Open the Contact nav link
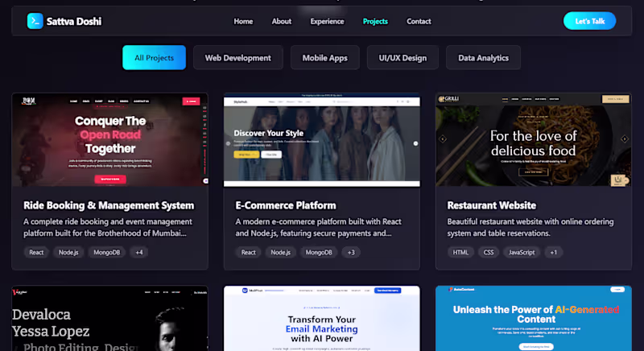Viewport: 644px width, 351px height. (x=419, y=22)
